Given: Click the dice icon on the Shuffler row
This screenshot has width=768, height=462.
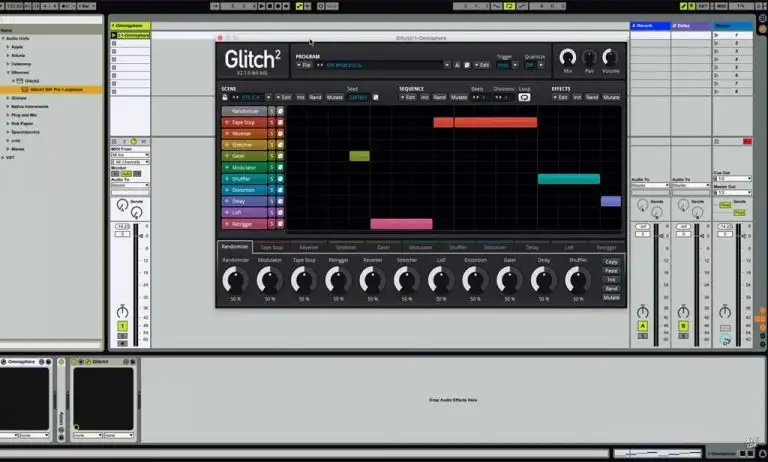Looking at the screenshot, I should coord(280,179).
